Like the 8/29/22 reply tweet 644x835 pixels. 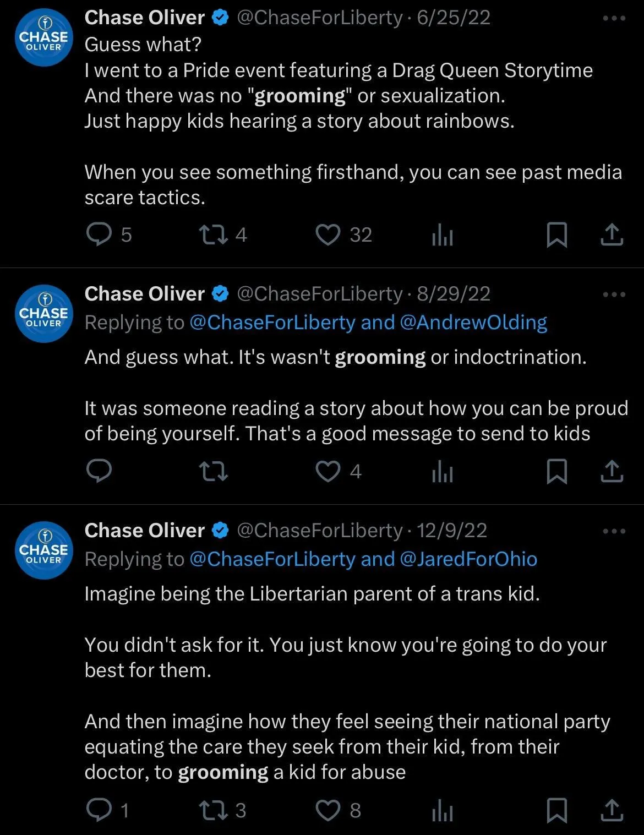pyautogui.click(x=328, y=472)
